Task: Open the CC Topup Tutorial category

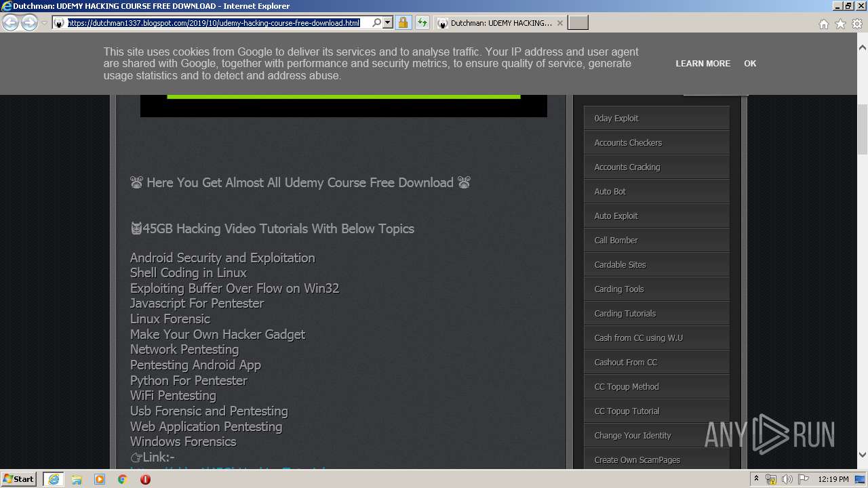Action: (x=656, y=411)
